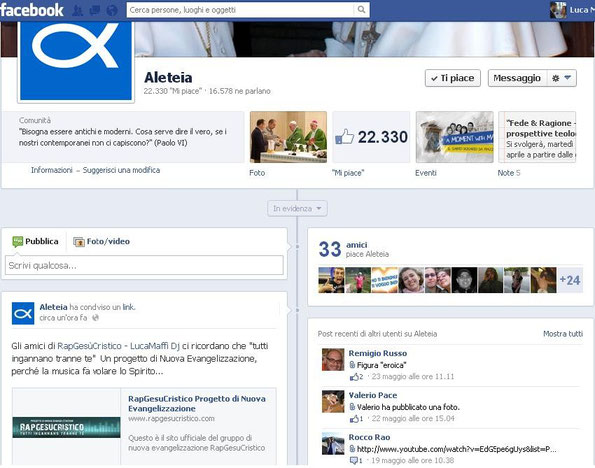This screenshot has height=468, width=595.
Task: Open Rocco Rao avatar
Action: click(333, 443)
